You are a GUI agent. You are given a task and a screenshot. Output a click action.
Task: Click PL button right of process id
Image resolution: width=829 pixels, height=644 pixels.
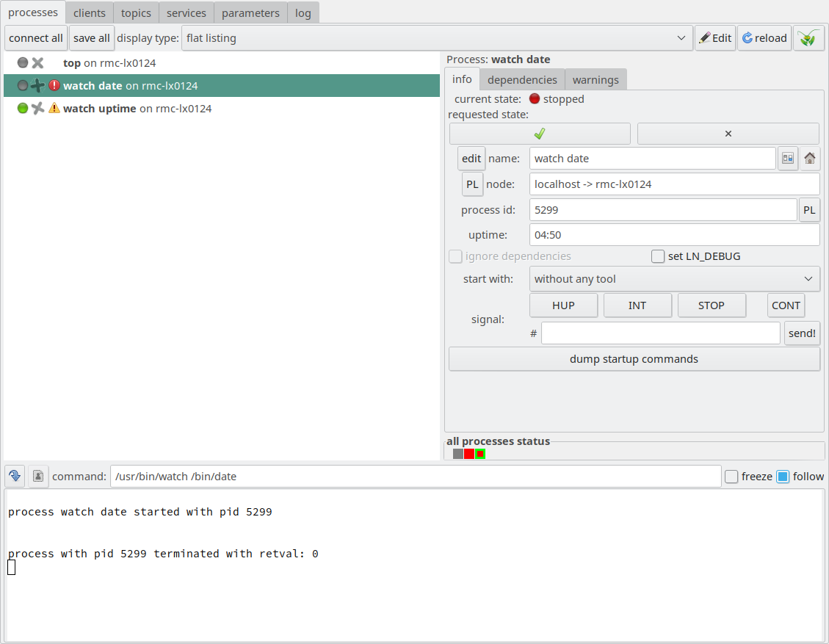click(x=809, y=210)
